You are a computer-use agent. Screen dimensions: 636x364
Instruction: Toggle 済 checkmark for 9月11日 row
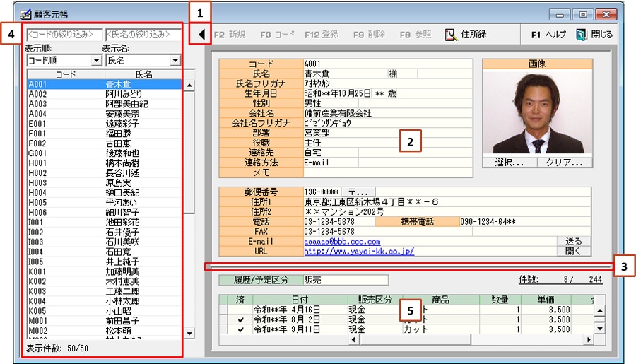[242, 329]
